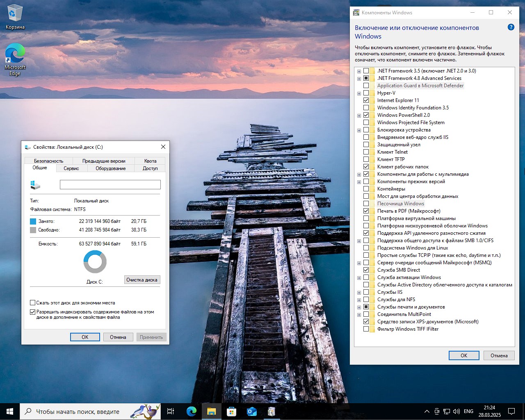Switch to the Security tab (Безопасность)

pos(48,161)
